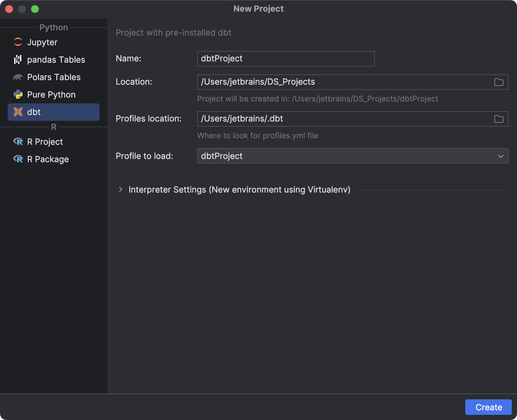Click the Profile to load chevron arrow
Viewport: 517px width, 420px height.
(500, 156)
